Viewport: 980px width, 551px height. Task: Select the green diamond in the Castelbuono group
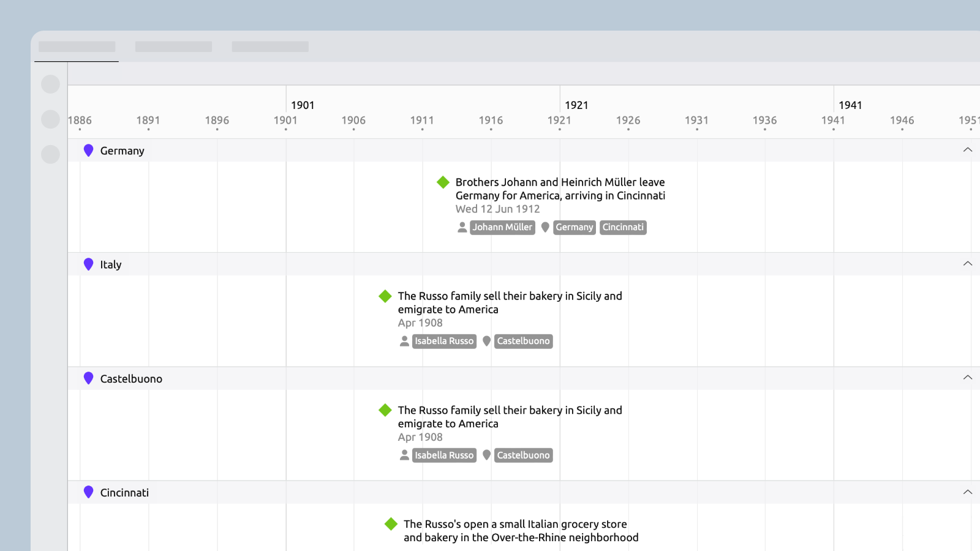click(385, 410)
